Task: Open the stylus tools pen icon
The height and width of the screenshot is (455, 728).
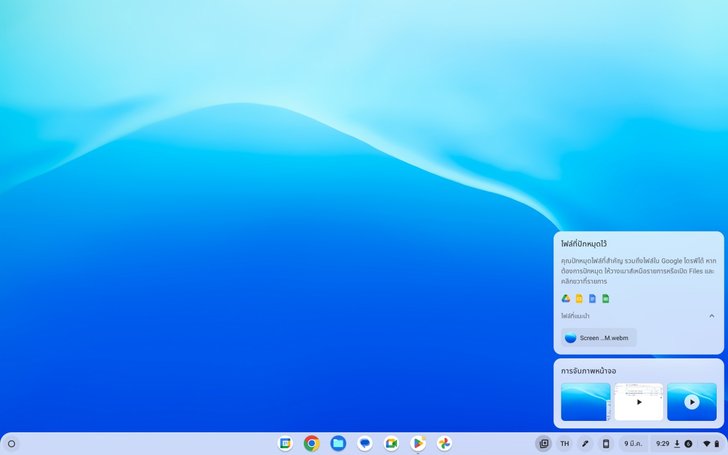Action: pyautogui.click(x=585, y=443)
